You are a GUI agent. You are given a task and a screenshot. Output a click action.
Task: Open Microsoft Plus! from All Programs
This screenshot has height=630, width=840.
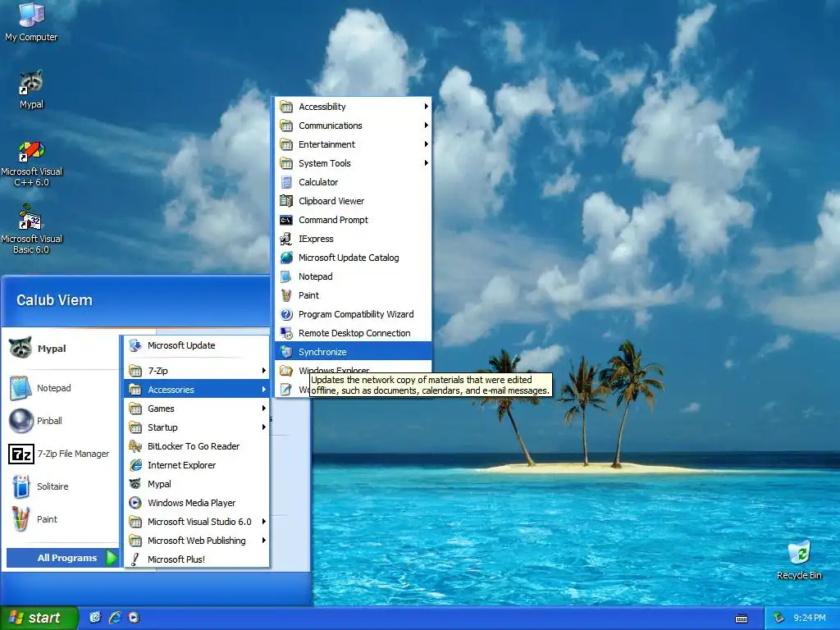point(197,559)
